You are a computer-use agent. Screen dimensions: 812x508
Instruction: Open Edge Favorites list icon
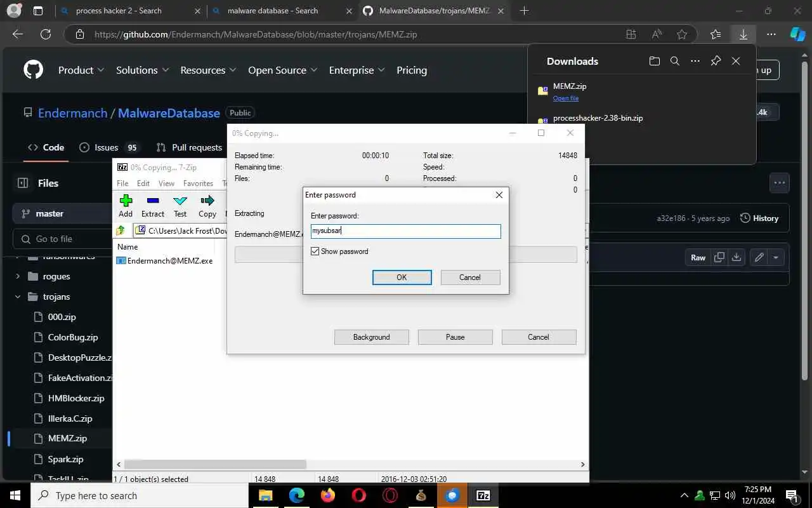(716, 34)
